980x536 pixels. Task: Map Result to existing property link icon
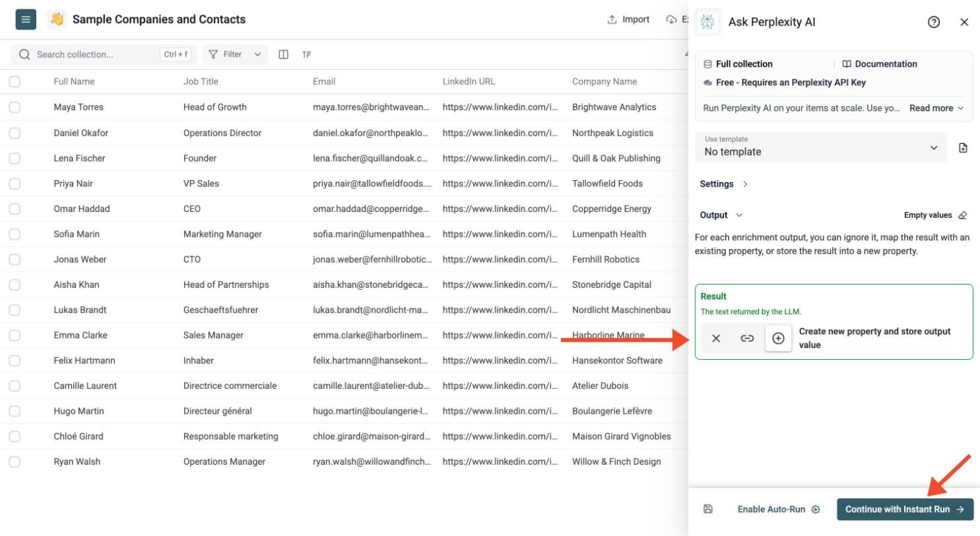tap(747, 338)
